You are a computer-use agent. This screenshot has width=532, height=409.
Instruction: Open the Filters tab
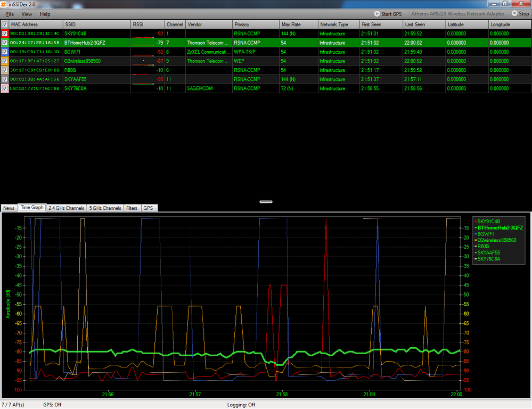pyautogui.click(x=132, y=208)
